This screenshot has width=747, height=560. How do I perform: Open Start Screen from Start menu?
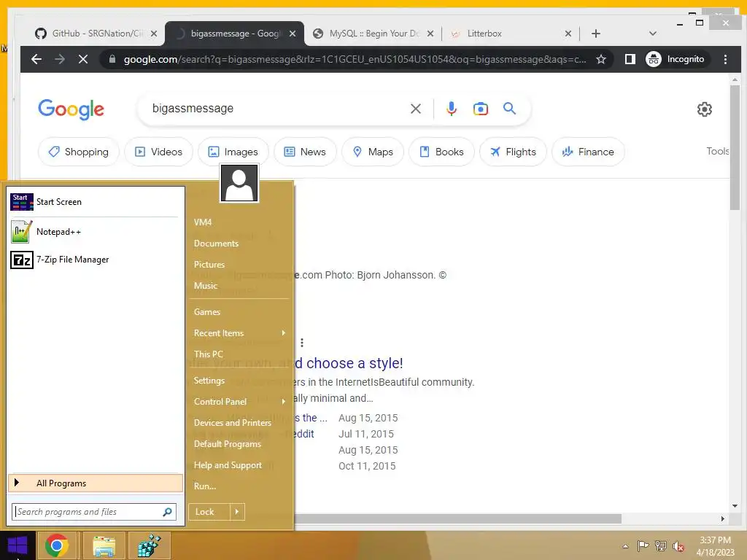[x=96, y=202]
